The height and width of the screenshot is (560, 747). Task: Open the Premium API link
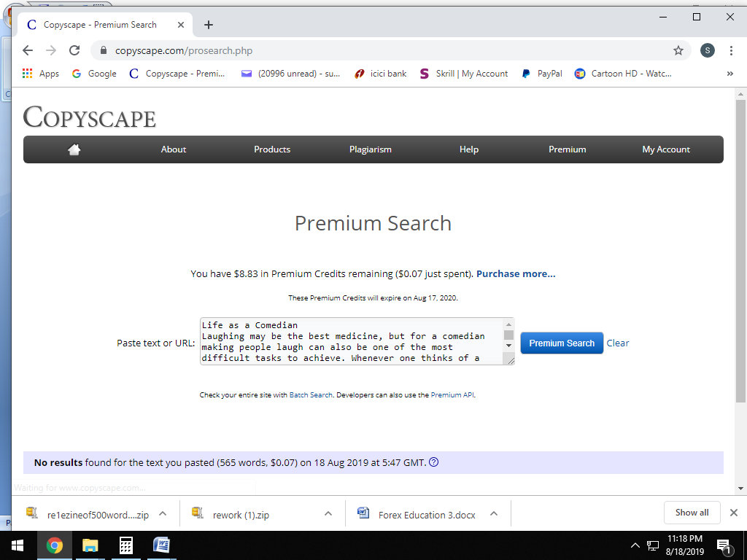452,394
